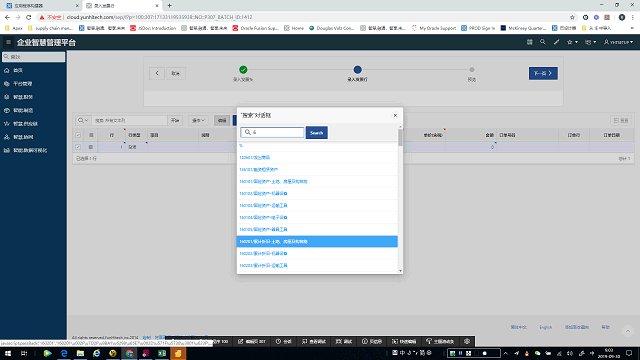Click the header magnifier search icon
Screen dimensions: 640x360
tap(542, 42)
